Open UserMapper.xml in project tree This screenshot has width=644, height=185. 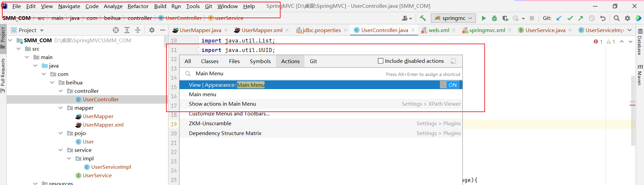[103, 125]
